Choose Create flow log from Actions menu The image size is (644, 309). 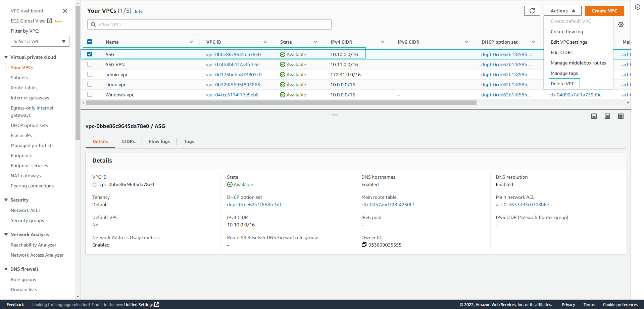[x=567, y=32]
